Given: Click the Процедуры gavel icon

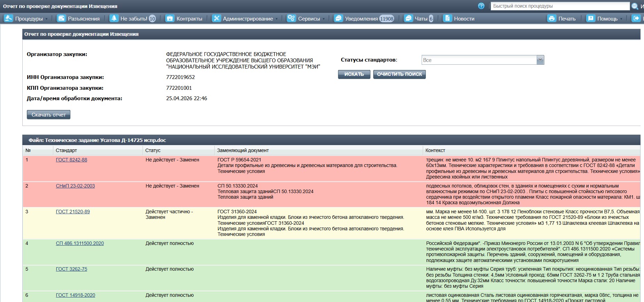Looking at the screenshot, I should 8,18.
